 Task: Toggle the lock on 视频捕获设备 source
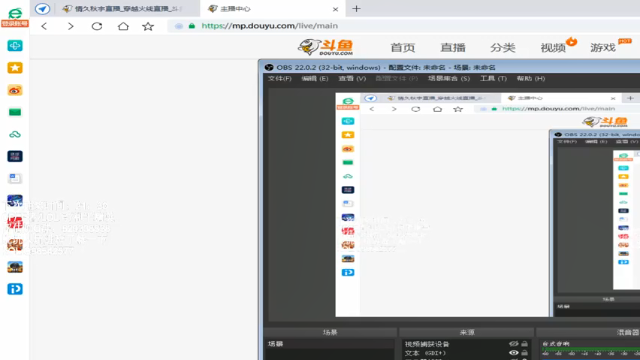(x=524, y=344)
